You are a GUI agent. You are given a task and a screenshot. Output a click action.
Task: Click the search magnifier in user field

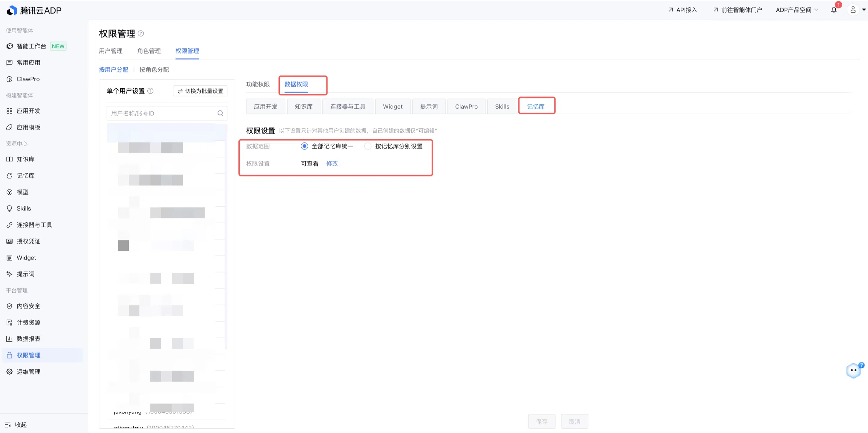(x=220, y=113)
